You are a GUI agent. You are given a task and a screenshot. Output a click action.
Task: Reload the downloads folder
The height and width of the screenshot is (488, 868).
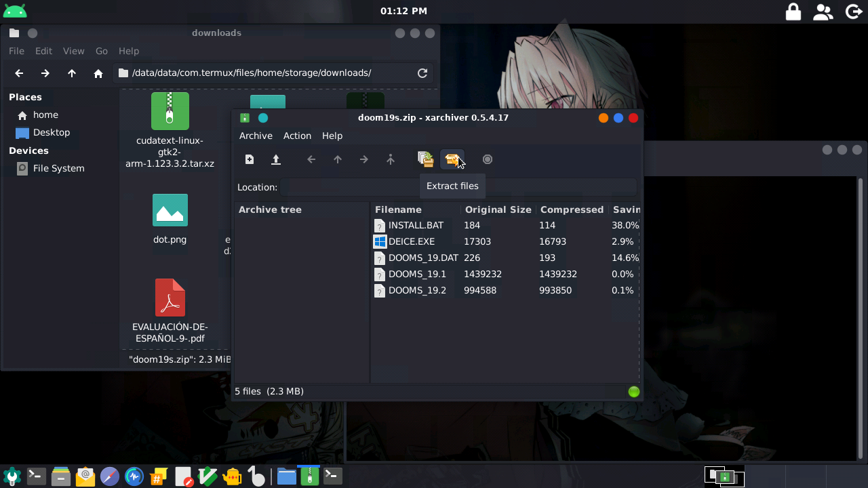pos(422,73)
